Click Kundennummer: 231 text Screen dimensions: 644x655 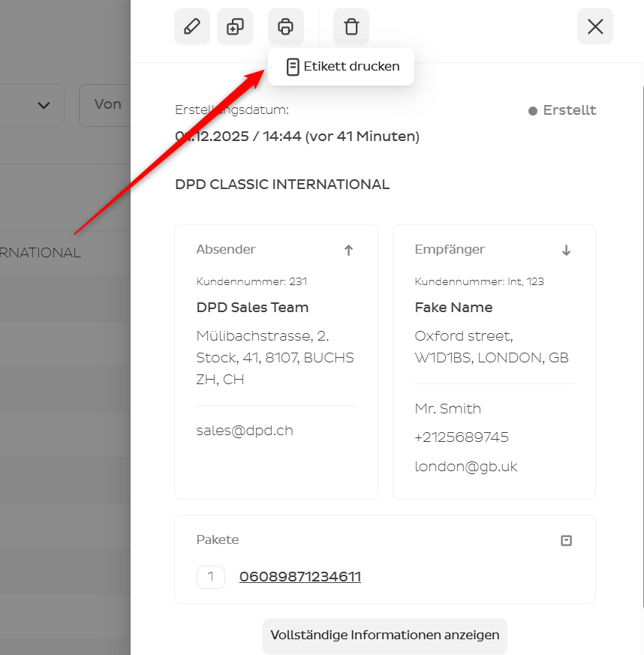pyautogui.click(x=251, y=281)
